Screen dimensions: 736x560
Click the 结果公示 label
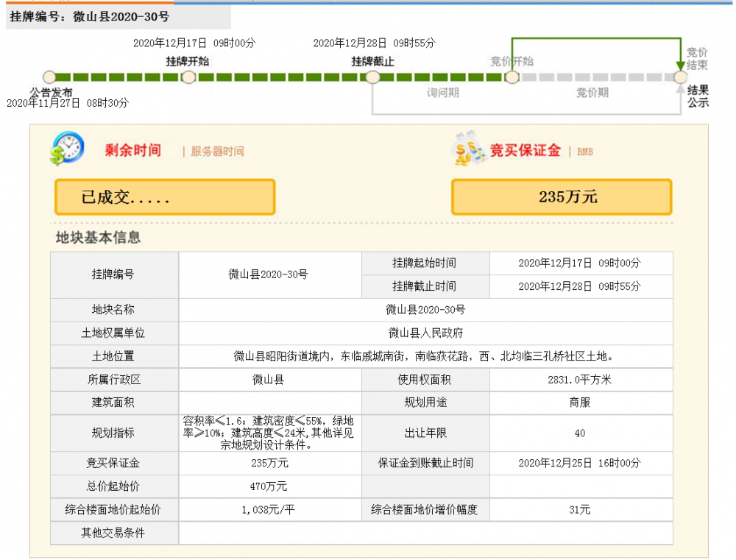[698, 96]
